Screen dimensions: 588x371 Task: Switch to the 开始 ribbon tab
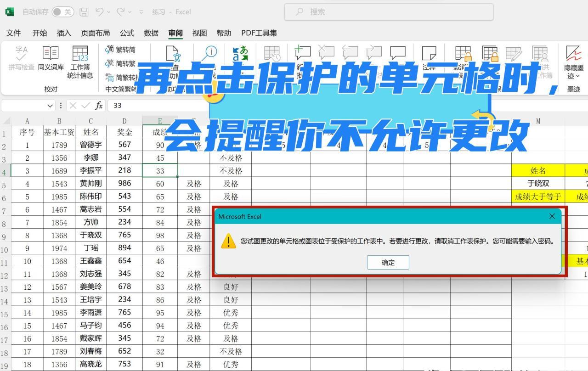click(x=40, y=33)
